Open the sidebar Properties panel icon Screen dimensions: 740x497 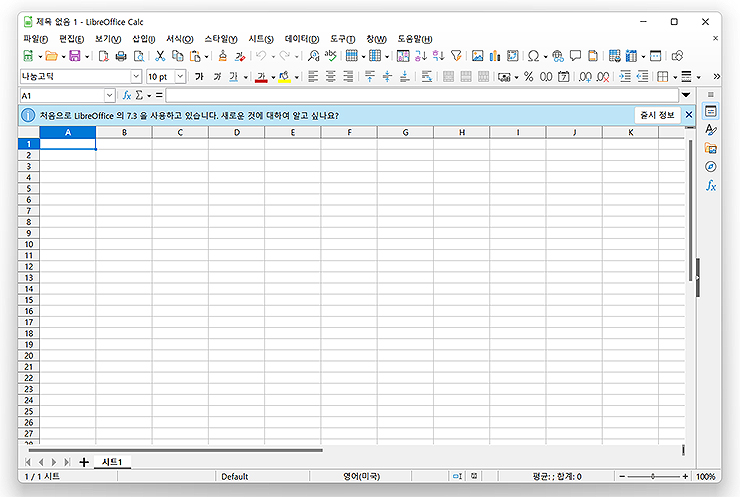click(x=711, y=111)
